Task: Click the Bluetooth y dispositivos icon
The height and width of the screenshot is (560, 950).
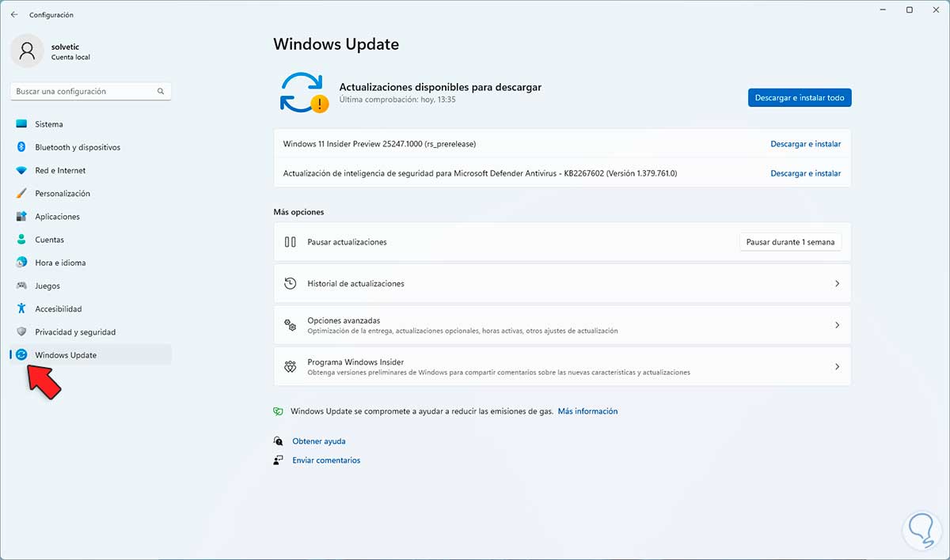Action: pos(21,147)
